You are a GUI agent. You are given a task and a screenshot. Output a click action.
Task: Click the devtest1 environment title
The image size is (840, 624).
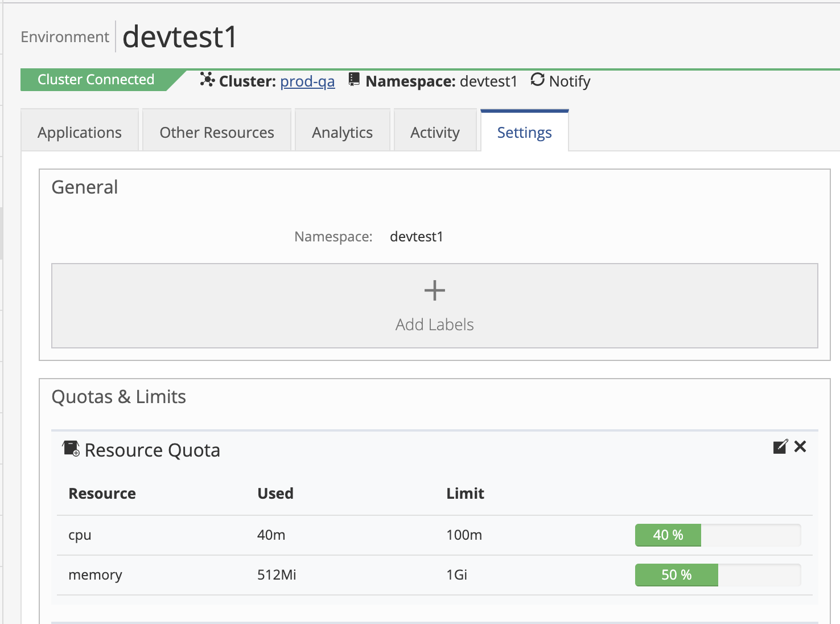pos(180,37)
